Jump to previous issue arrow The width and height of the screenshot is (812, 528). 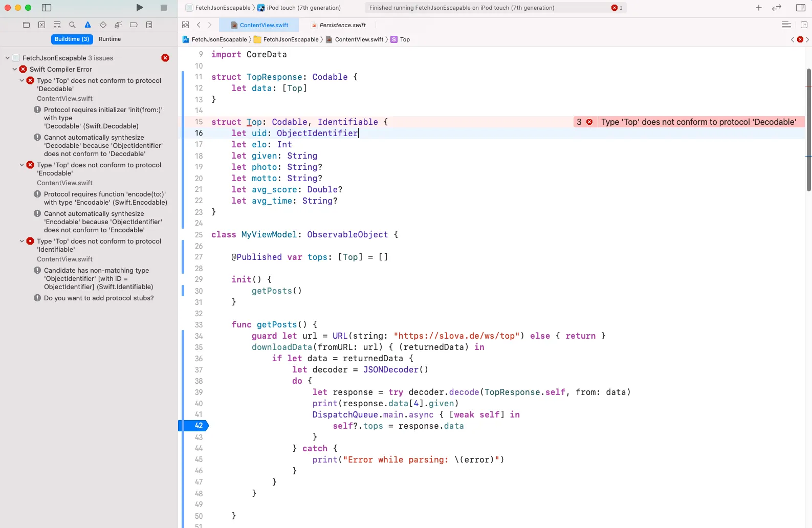[x=793, y=39]
